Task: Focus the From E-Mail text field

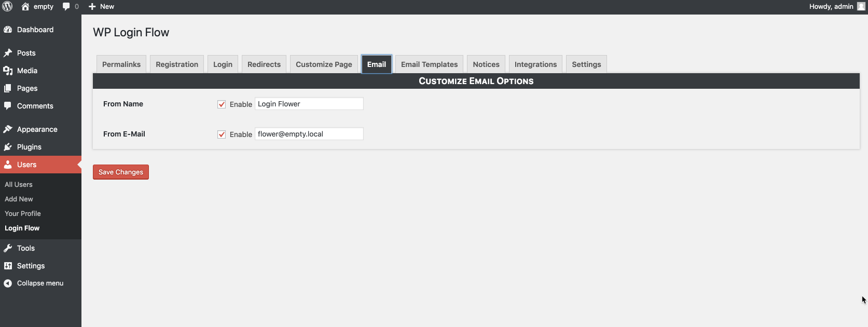Action: 309,134
